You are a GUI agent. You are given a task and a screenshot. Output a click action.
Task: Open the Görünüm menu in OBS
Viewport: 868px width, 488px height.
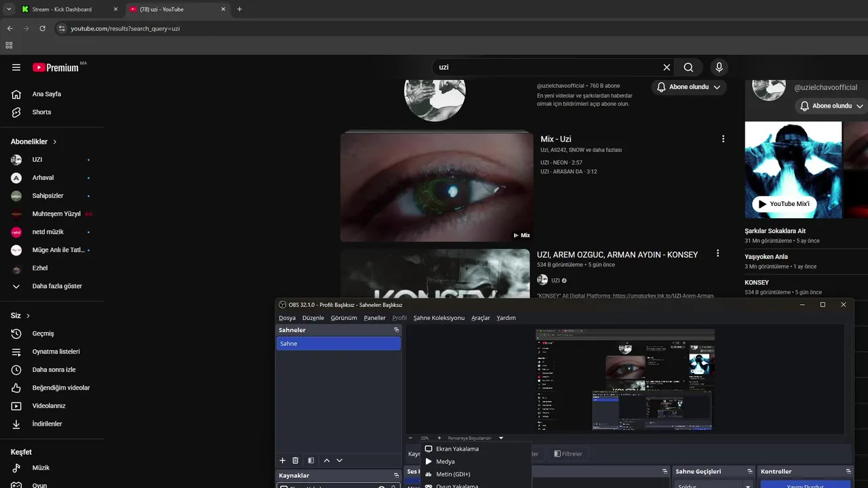[343, 318]
